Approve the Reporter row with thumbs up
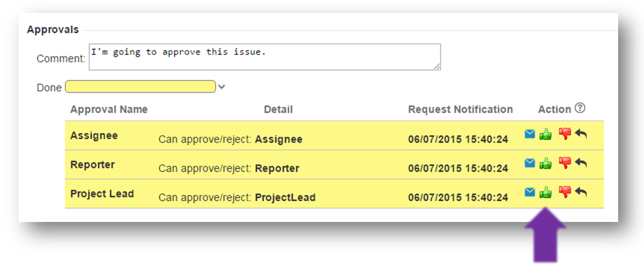Screen dimensions: 644x268 pos(545,164)
